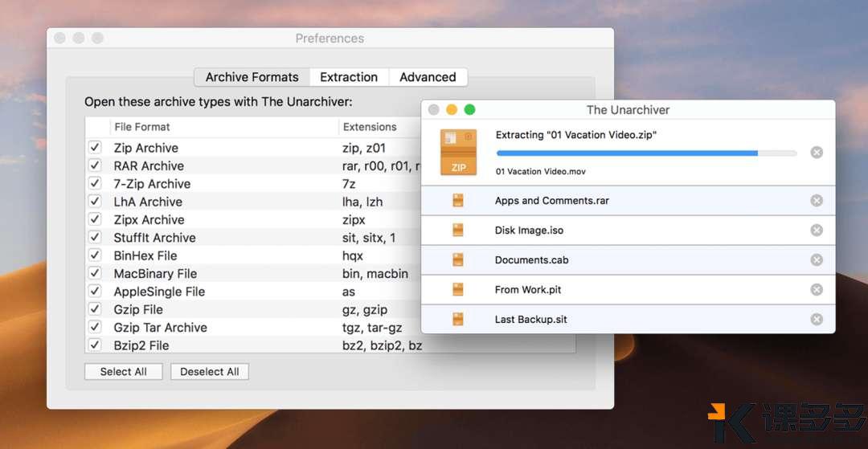Viewport: 868px width, 449px height.
Task: Click archive icon beside Disk Image.iso
Action: [458, 230]
